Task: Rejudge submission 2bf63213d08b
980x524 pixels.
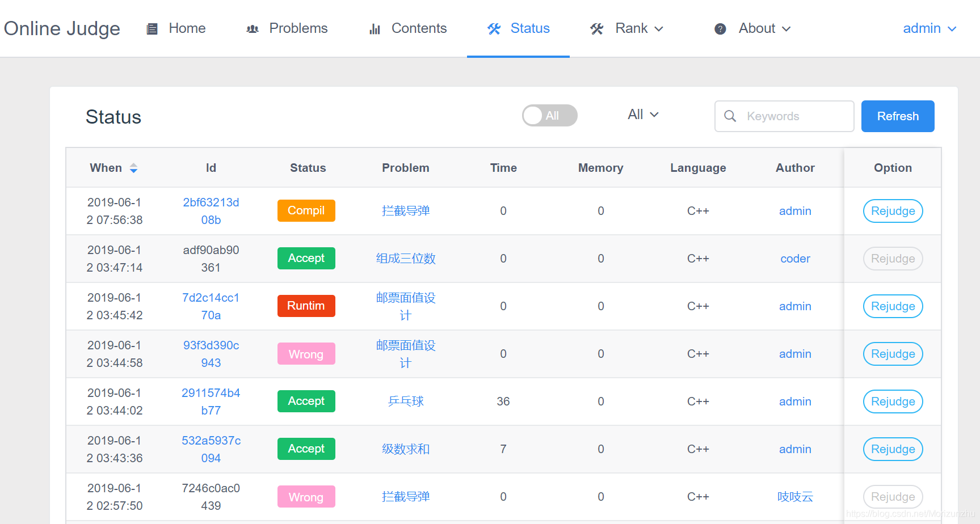Action: tap(893, 211)
